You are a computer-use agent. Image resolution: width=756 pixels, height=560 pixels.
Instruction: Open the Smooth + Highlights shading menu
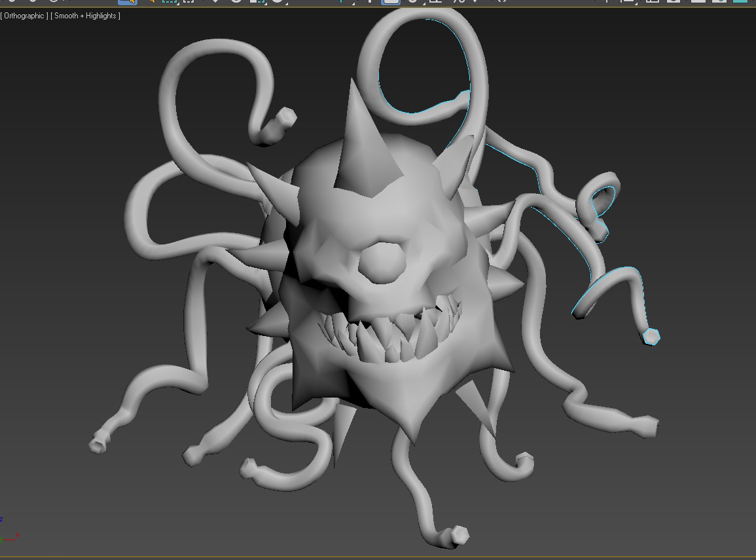click(x=85, y=16)
